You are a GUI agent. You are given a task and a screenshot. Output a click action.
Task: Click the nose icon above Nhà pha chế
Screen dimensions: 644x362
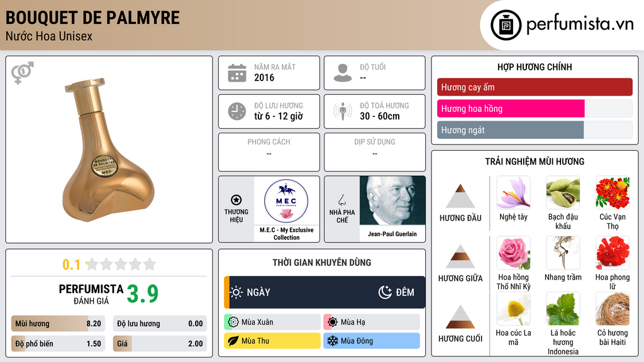(341, 200)
